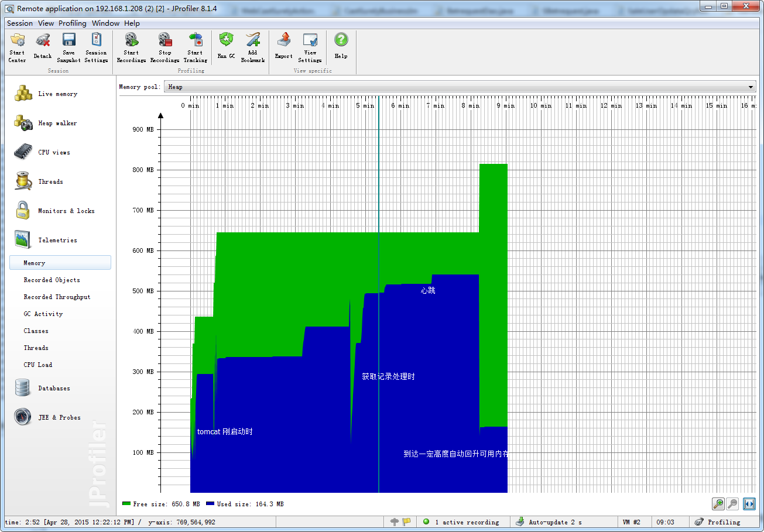Detach from the profiled JVM
764x532 pixels.
coord(43,47)
